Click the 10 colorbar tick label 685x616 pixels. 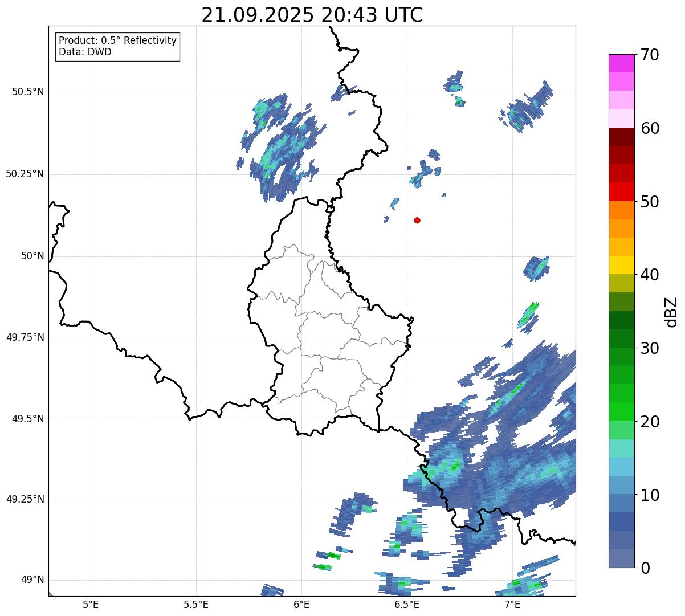[650, 495]
